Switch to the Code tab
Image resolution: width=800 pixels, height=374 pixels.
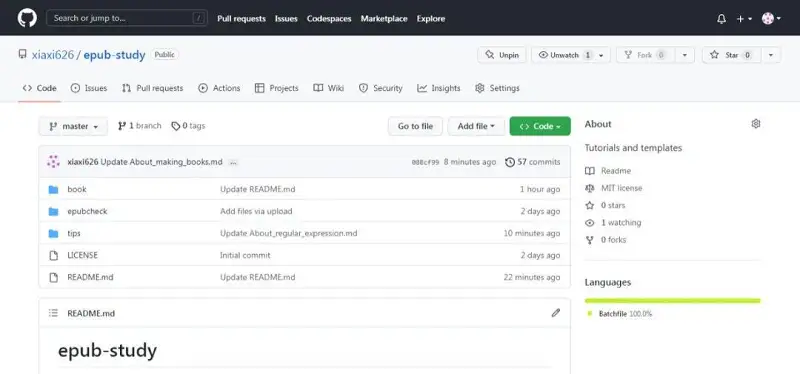39,88
